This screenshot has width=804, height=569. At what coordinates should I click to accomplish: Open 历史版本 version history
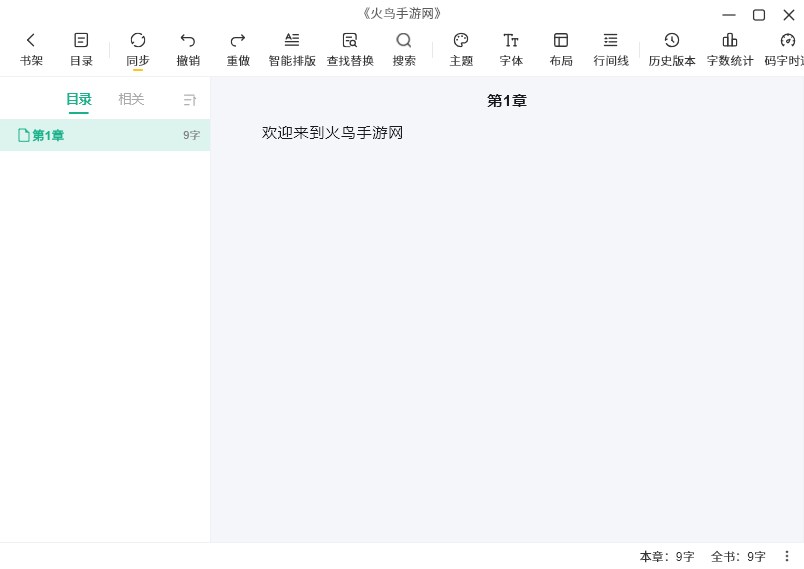[672, 49]
